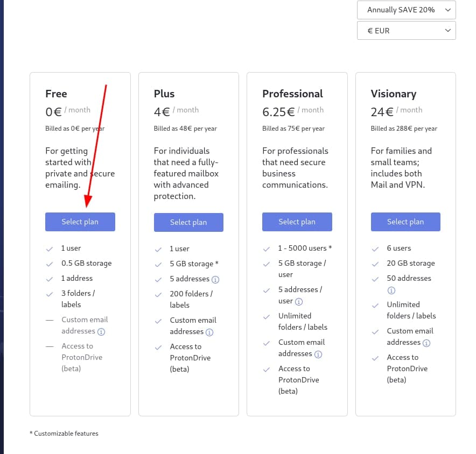Open the Annually SAVE 20% billing dropdown

[406, 10]
